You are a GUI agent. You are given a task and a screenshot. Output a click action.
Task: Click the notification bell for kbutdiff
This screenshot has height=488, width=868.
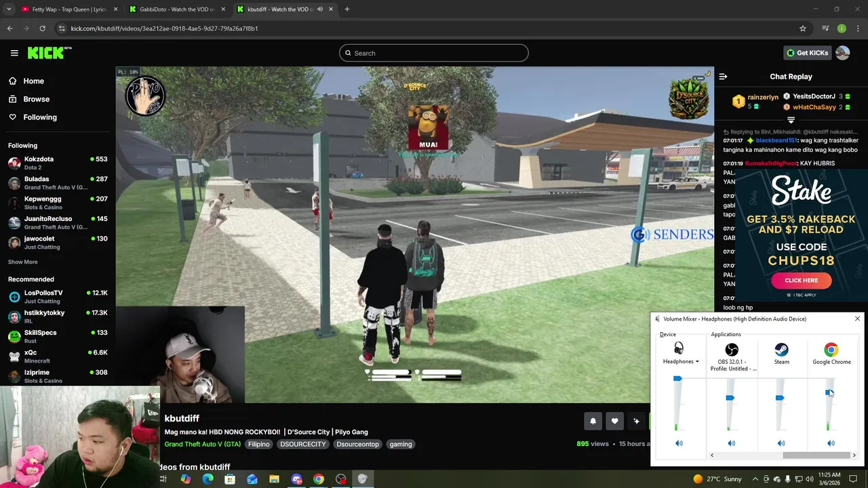[x=593, y=421]
